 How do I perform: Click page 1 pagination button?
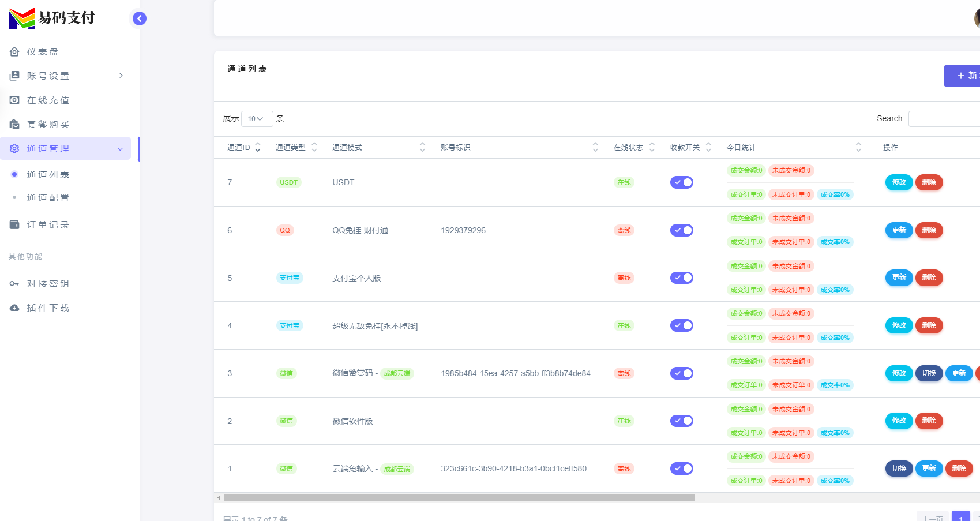[960, 516]
